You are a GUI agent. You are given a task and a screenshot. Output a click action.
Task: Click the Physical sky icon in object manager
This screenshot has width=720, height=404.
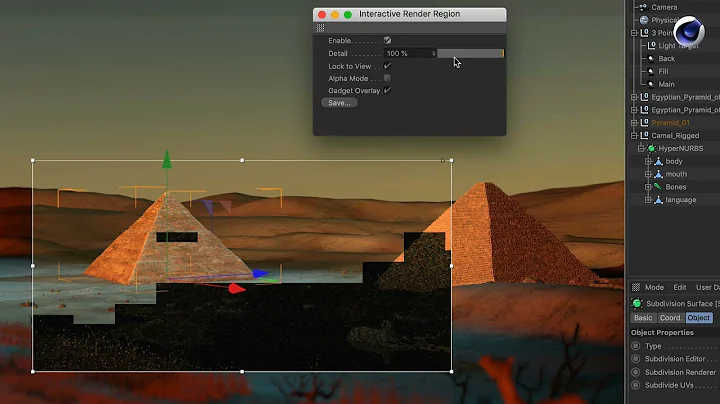(644, 20)
